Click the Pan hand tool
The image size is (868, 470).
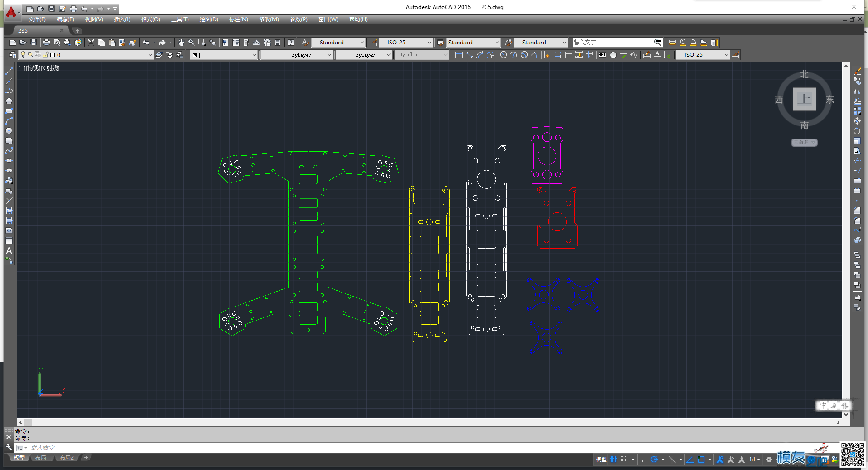(181, 43)
